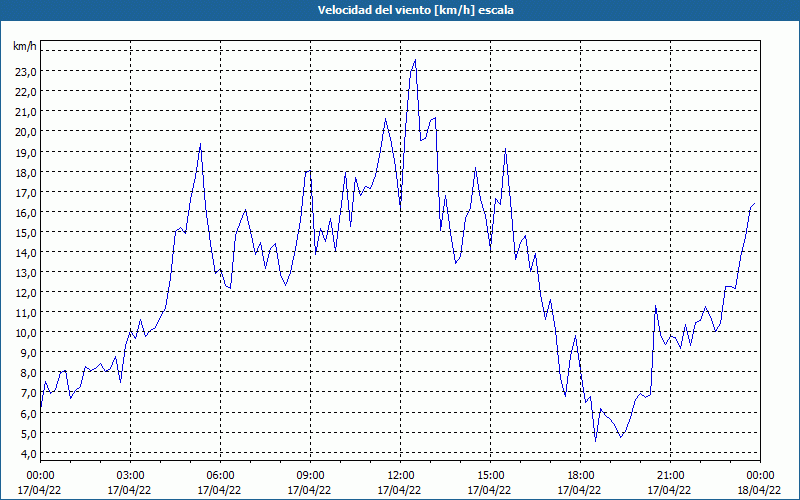Select the 7,0 y-axis value
800x500 pixels.
28,393
